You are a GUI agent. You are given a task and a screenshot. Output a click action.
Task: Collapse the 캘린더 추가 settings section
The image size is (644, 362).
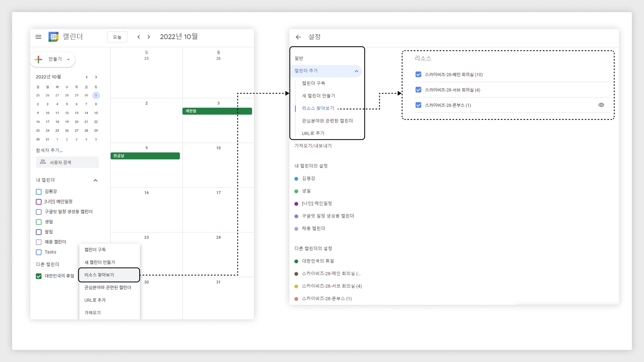tap(356, 71)
